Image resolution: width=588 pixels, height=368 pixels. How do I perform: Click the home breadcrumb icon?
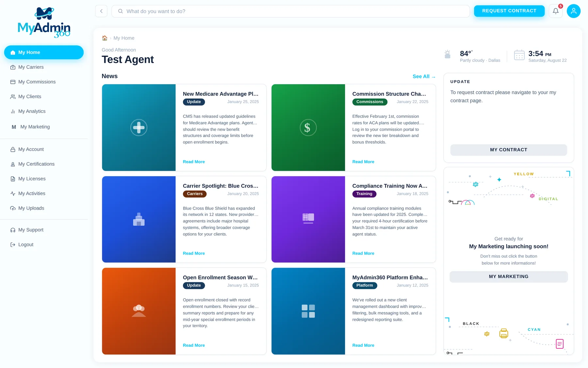105,38
